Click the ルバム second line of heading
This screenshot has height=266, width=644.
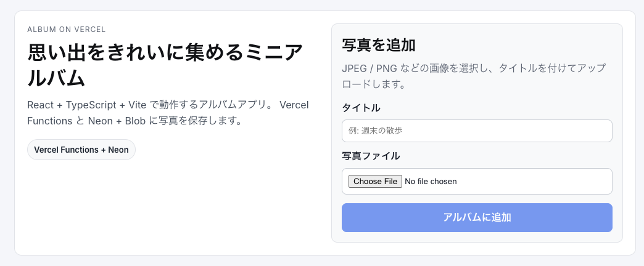[x=56, y=79]
